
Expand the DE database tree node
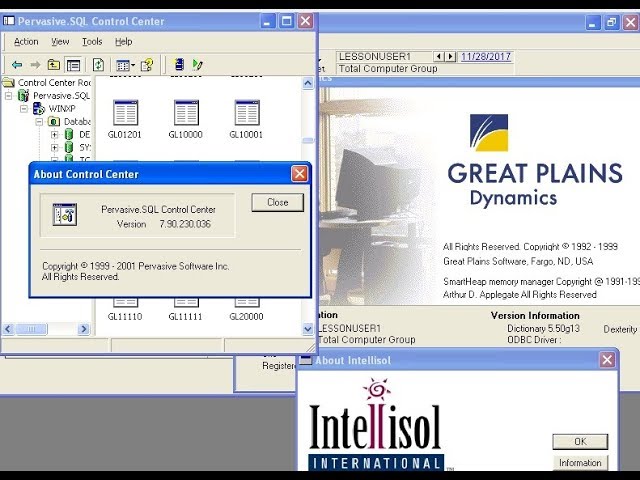point(54,134)
